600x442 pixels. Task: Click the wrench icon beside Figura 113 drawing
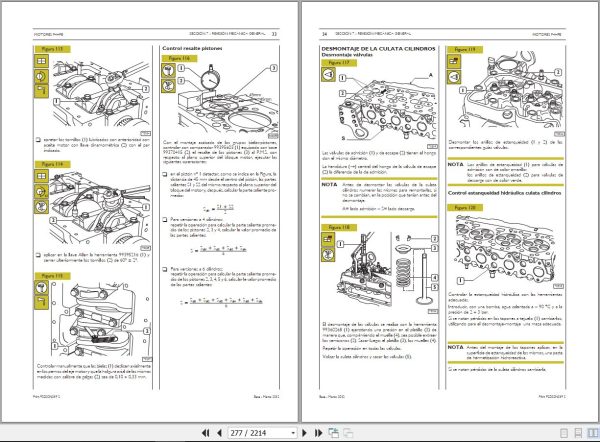tap(41, 91)
